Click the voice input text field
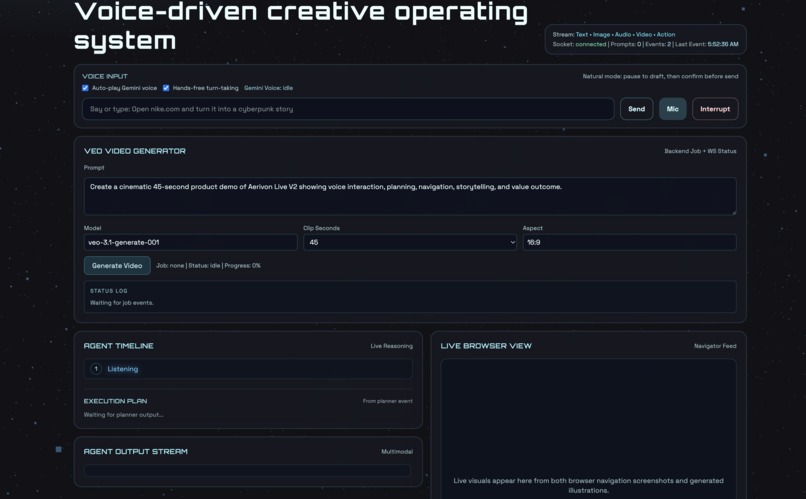806x499 pixels. tap(348, 109)
